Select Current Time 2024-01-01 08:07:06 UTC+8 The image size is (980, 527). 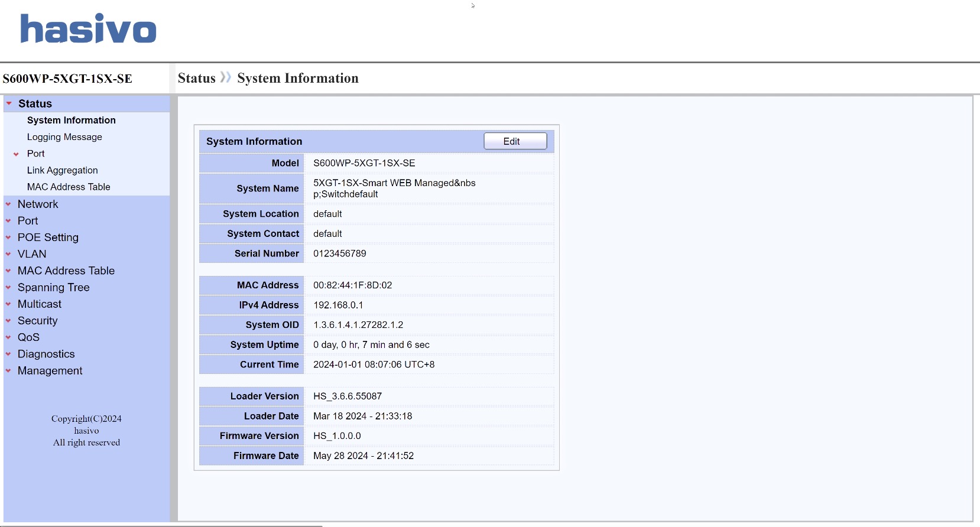tap(374, 365)
